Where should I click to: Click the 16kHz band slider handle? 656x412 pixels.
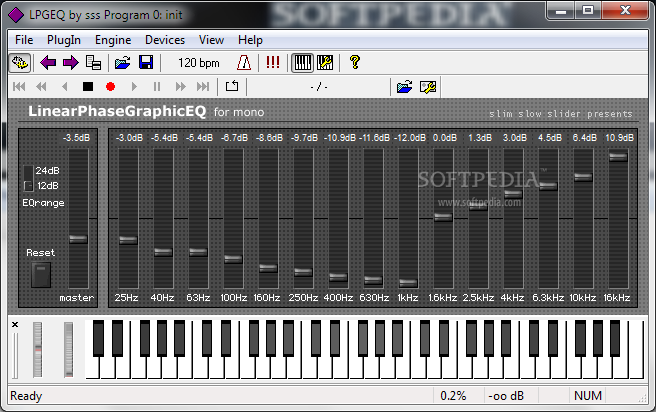tap(618, 157)
